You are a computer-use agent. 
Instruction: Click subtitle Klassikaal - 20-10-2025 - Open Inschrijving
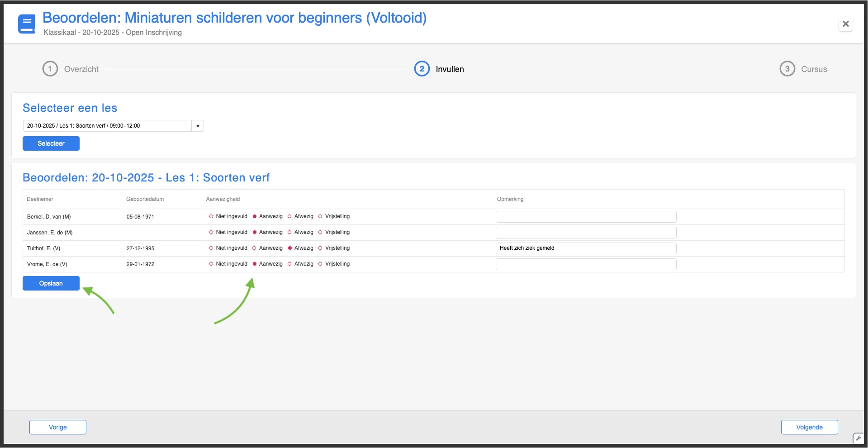tap(113, 33)
